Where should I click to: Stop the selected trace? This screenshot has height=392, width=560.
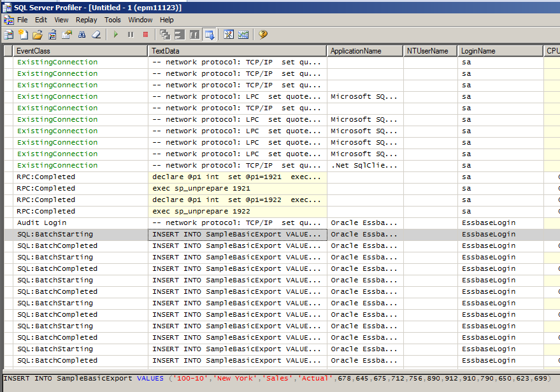(145, 34)
